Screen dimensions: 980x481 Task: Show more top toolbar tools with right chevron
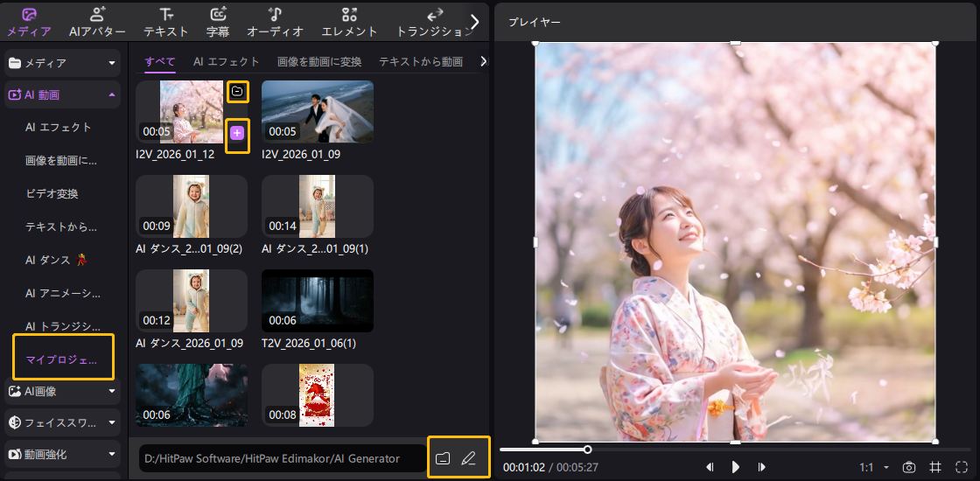click(x=475, y=22)
